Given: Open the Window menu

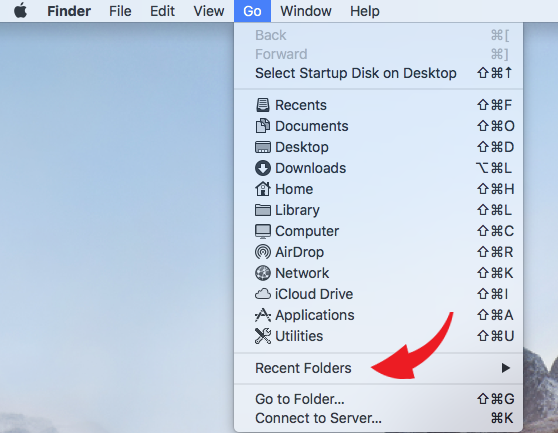Looking at the screenshot, I should tap(306, 11).
